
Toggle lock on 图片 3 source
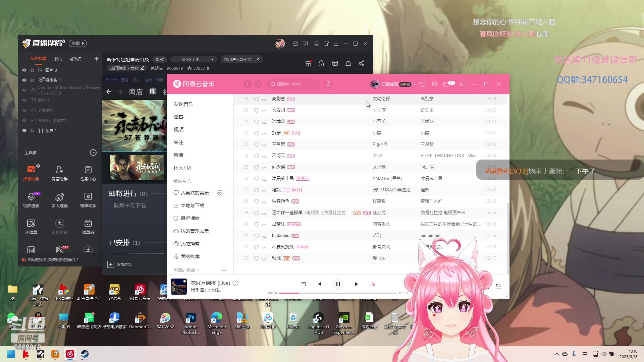(32, 70)
